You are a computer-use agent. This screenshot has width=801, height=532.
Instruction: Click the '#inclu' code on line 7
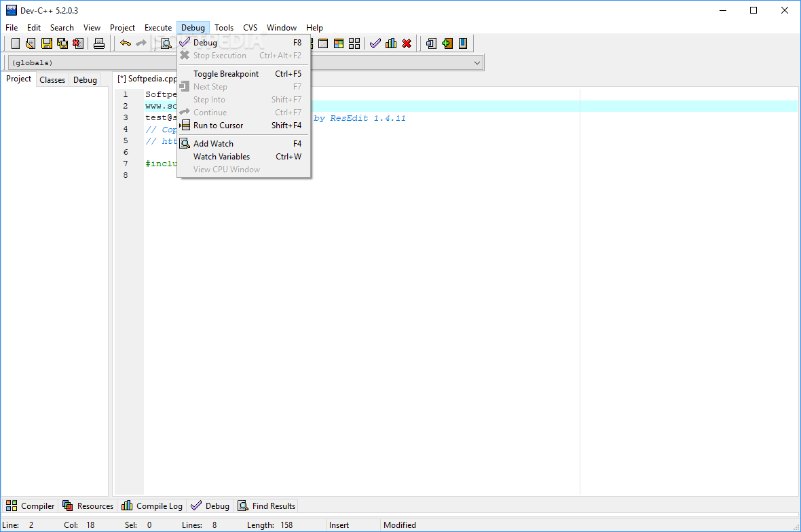pyautogui.click(x=161, y=164)
